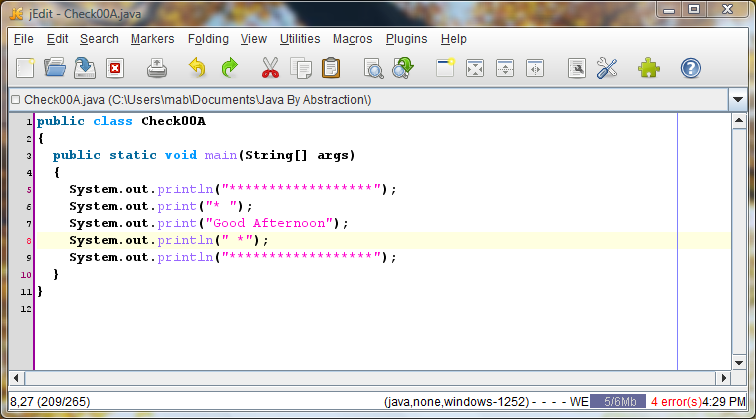
Task: Open the Edit menu
Action: click(x=57, y=39)
